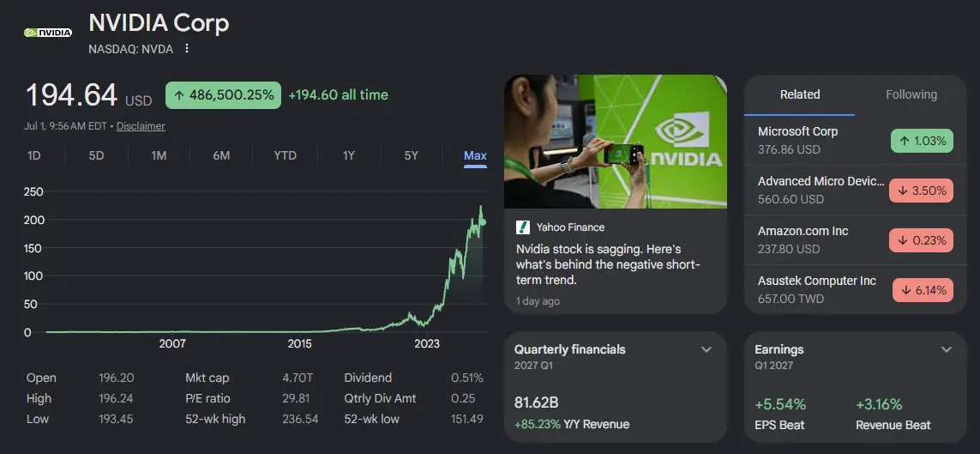Click the current price dot on chart

[x=483, y=222]
